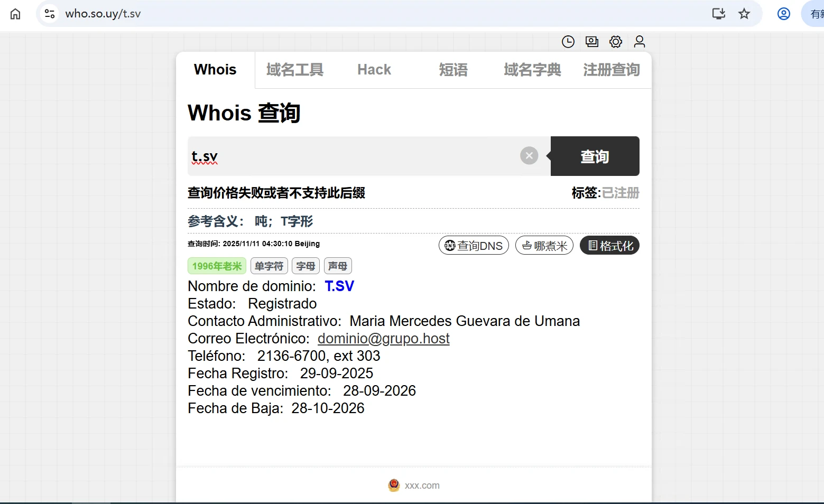View site information icon in address bar
This screenshot has height=504, width=824.
[x=50, y=14]
